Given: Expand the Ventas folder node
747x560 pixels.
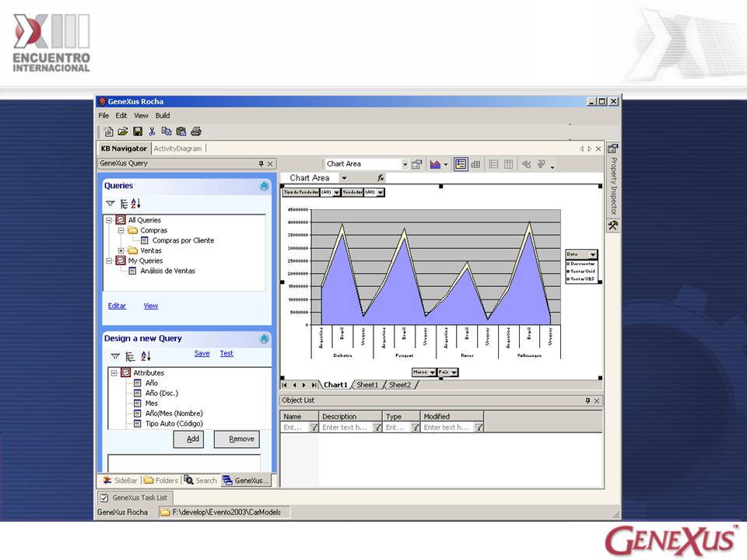Looking at the screenshot, I should pyautogui.click(x=121, y=250).
